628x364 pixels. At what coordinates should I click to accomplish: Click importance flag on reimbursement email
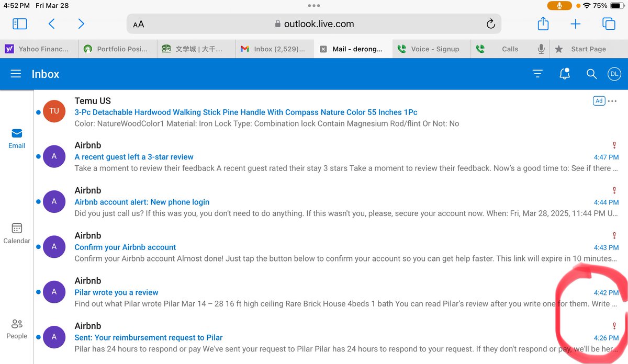(x=614, y=326)
